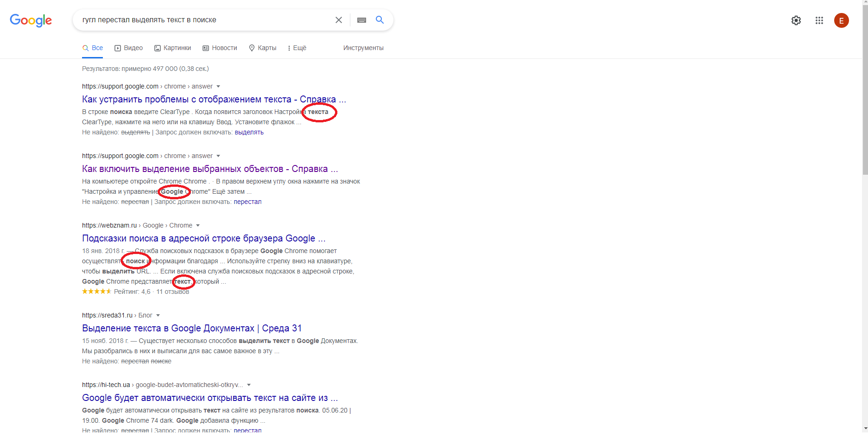The height and width of the screenshot is (438, 868).
Task: Open the first support.google.com result dropdown arrow
Action: 218,87
